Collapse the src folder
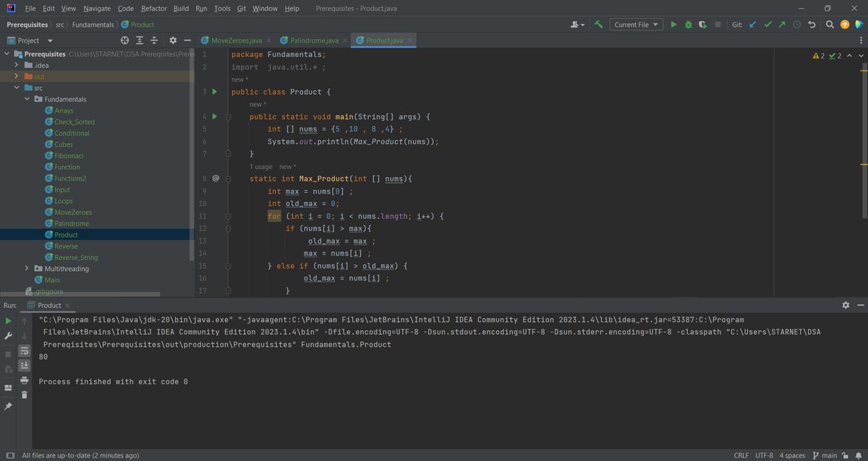868x461 pixels. click(x=17, y=88)
